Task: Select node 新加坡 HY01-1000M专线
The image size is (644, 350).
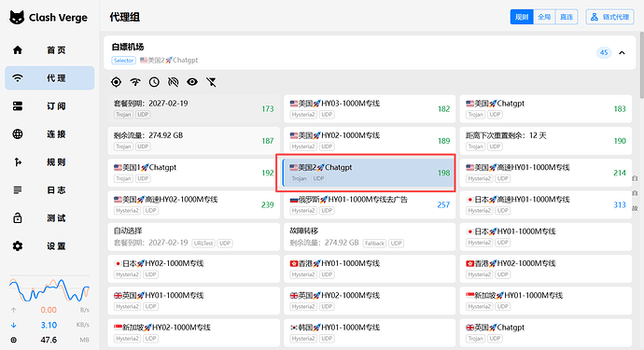Action: pos(545,301)
